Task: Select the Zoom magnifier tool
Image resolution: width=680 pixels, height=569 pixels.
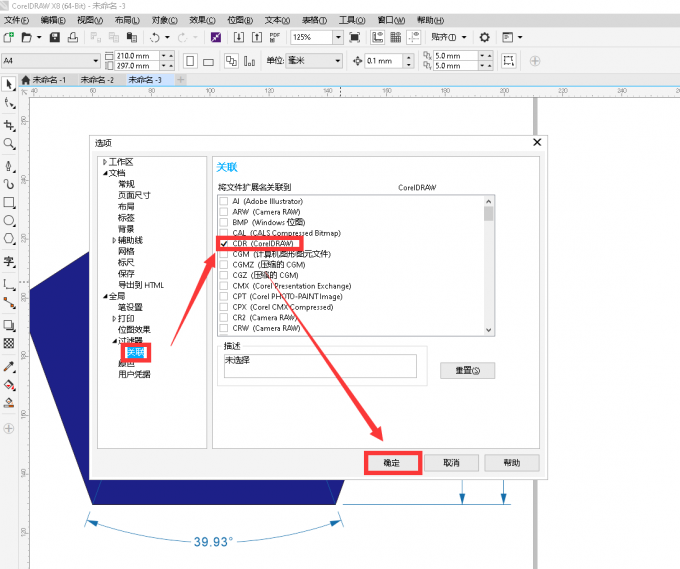Action: click(x=9, y=144)
